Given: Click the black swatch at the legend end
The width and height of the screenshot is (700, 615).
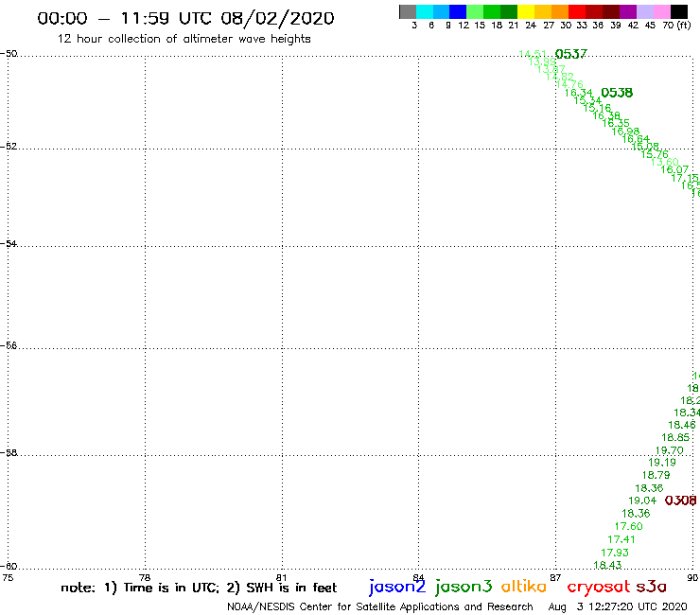Looking at the screenshot, I should pos(678,11).
